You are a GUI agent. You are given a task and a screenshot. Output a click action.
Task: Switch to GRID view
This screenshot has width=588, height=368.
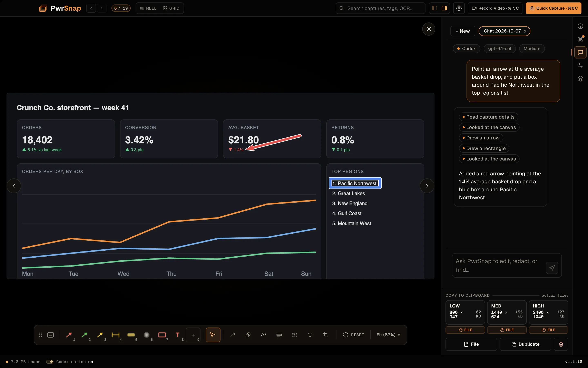171,8
